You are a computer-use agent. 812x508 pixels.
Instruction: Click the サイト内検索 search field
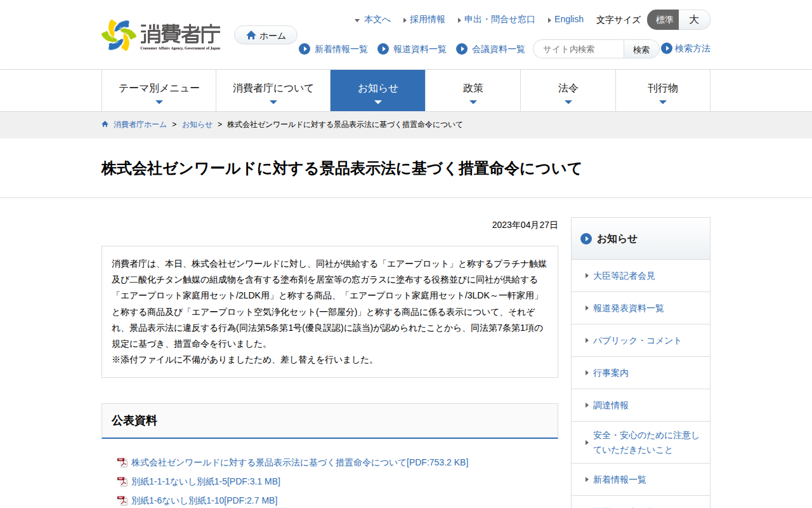tap(579, 49)
